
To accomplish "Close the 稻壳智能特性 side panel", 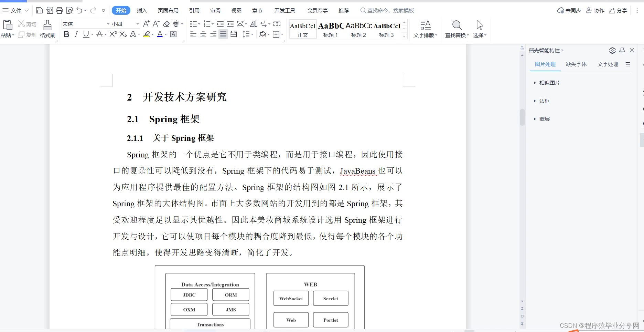I will tap(632, 50).
